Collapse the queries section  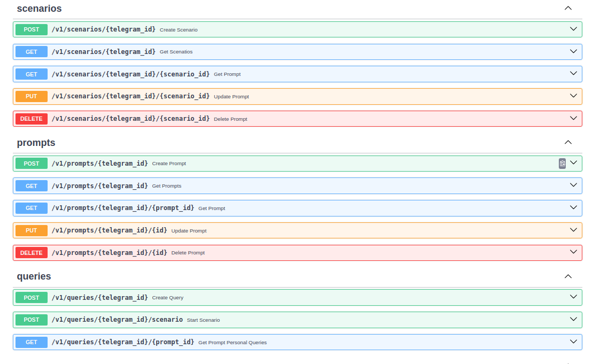[x=568, y=276]
